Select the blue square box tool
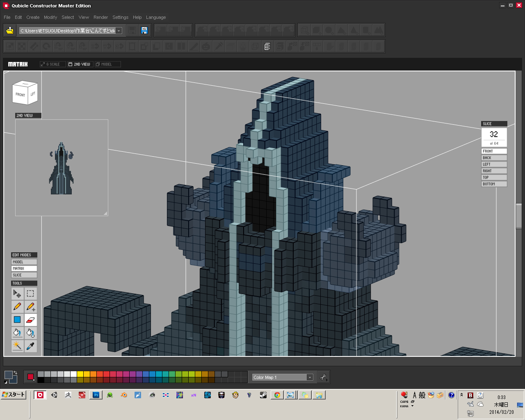The height and width of the screenshot is (420, 525). [x=17, y=320]
